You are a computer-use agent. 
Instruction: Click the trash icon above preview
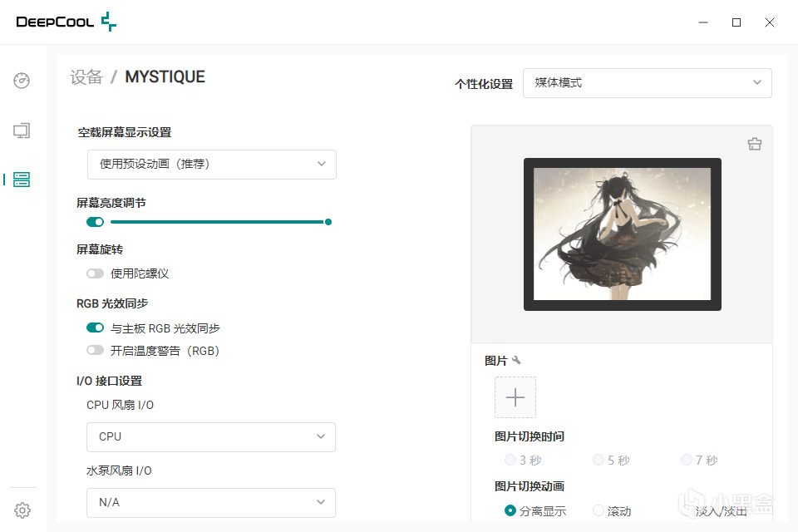pos(755,144)
